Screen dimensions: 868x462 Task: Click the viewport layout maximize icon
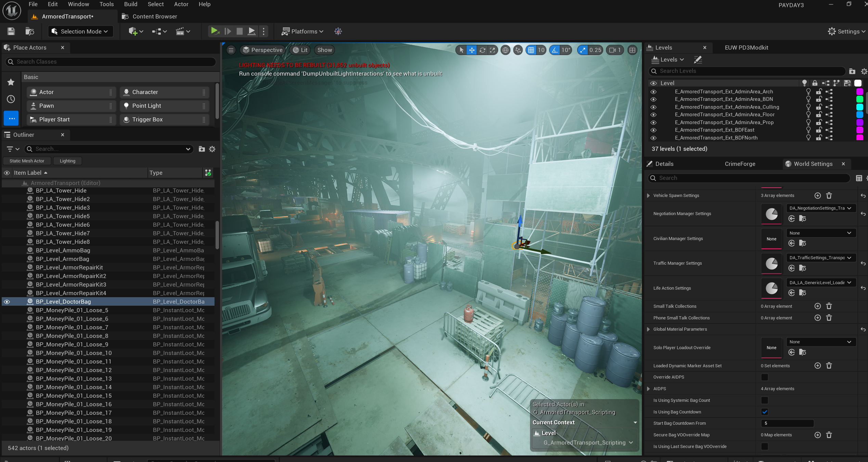coord(632,50)
